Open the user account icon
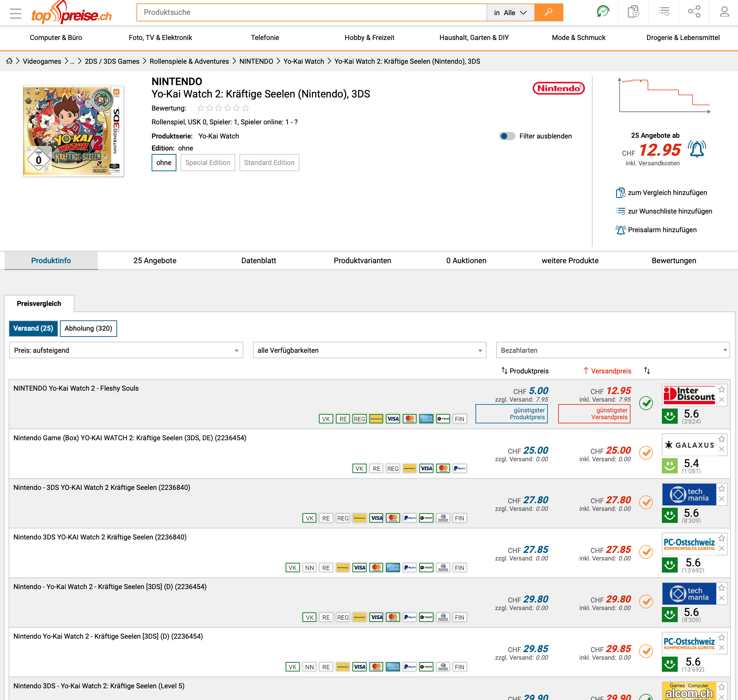 click(x=724, y=12)
